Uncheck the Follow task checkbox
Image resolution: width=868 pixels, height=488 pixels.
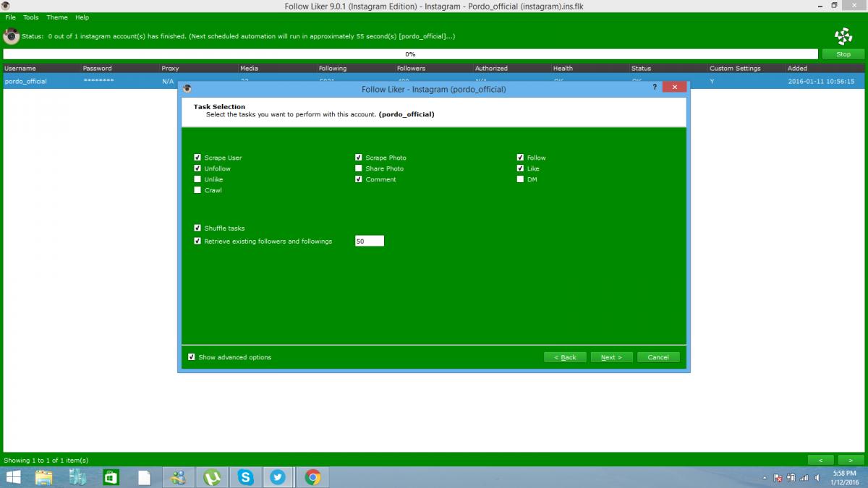(520, 158)
